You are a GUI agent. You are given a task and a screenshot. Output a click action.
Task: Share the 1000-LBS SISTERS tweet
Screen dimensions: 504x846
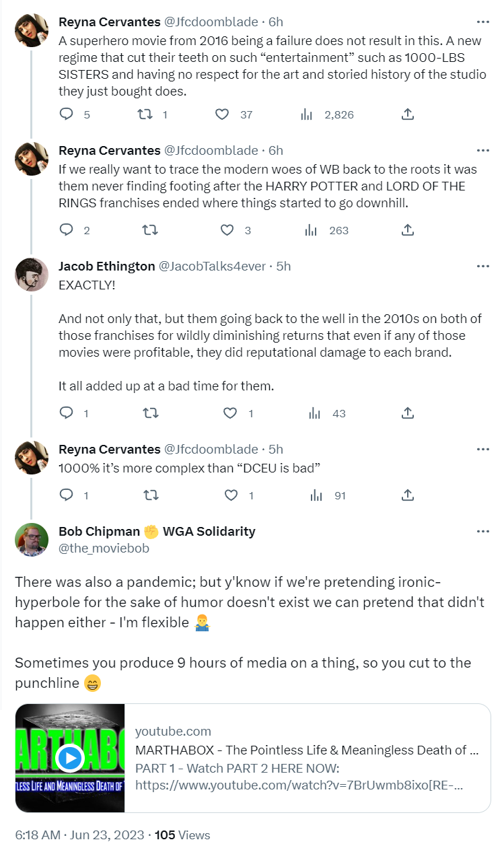tap(407, 114)
